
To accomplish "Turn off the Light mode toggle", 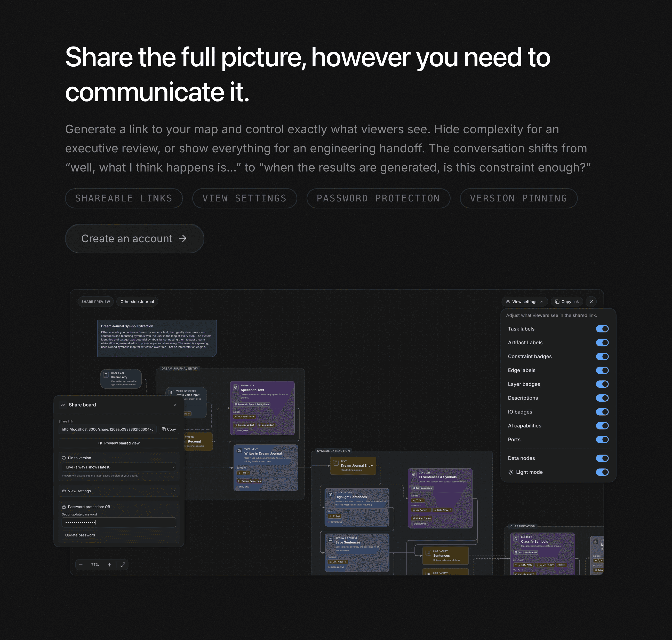I will click(x=602, y=472).
